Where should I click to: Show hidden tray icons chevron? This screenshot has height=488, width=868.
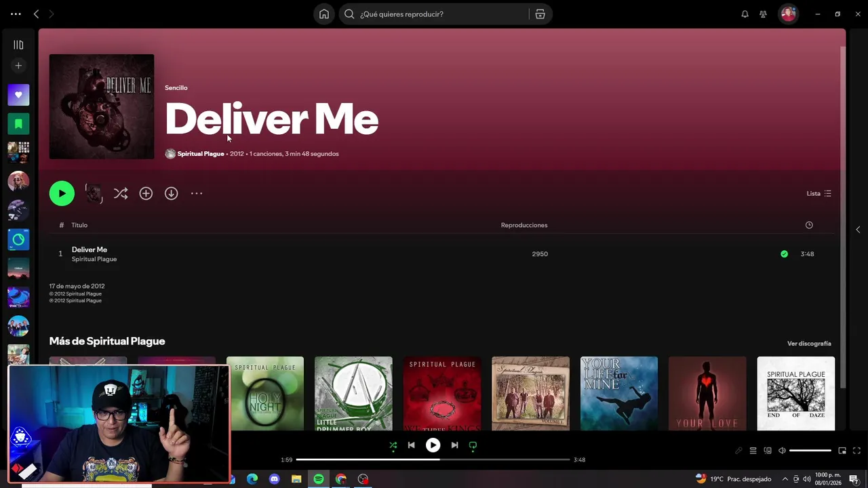coord(785,479)
